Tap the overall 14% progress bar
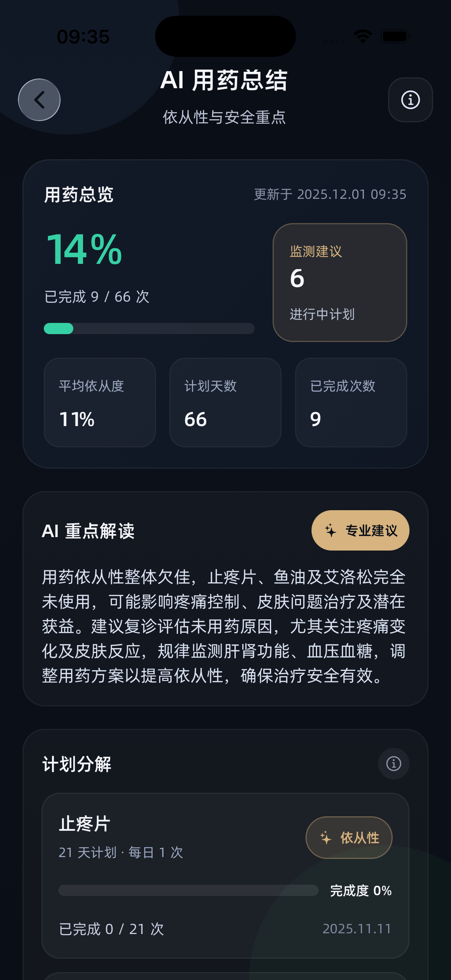 tap(149, 328)
